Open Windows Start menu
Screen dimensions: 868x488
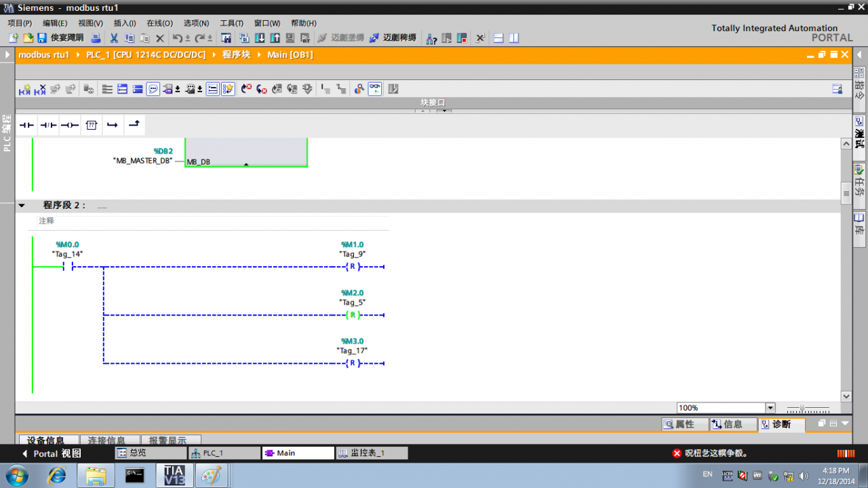[x=17, y=474]
